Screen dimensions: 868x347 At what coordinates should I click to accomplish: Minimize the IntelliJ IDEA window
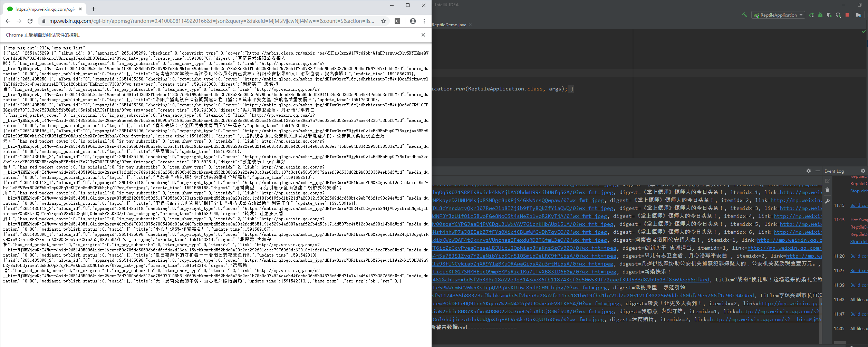843,5
